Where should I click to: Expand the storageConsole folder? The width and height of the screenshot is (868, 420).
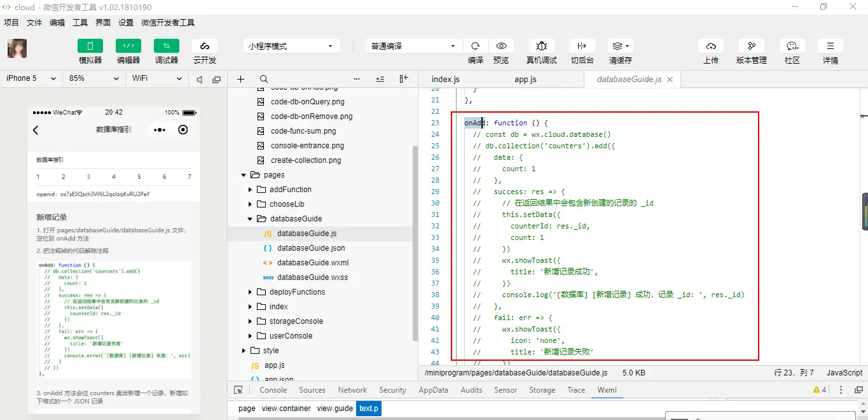coord(250,321)
